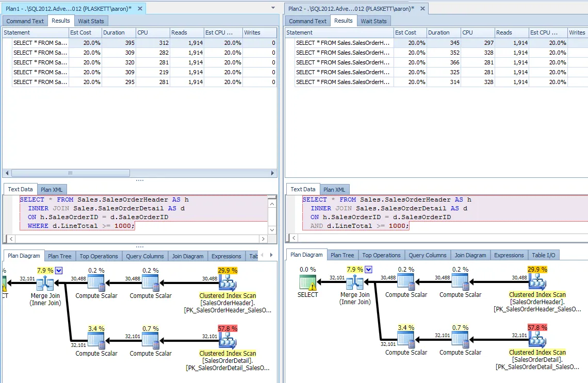Click the 57.8 % cost label in Plan1
588x383 pixels.
pyautogui.click(x=227, y=329)
